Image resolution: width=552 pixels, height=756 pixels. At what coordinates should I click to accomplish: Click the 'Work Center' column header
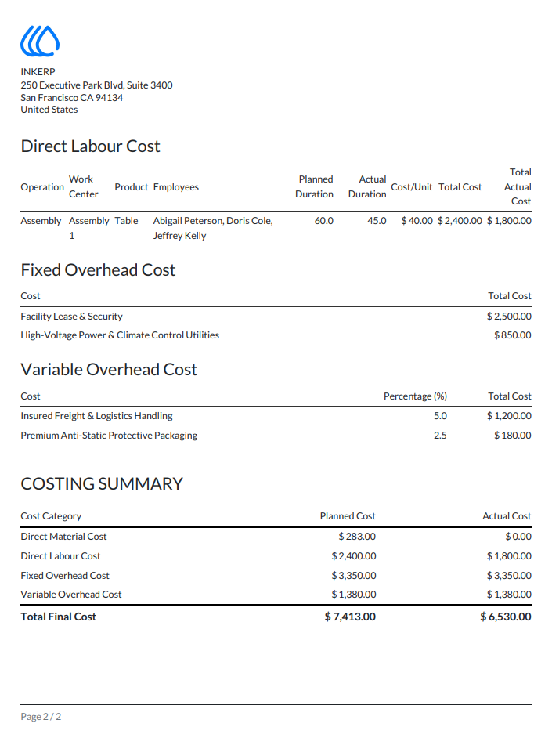click(83, 186)
